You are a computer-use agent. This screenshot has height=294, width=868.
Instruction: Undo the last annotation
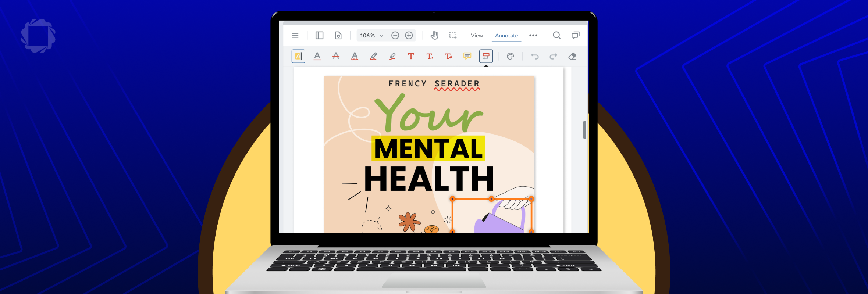point(535,56)
